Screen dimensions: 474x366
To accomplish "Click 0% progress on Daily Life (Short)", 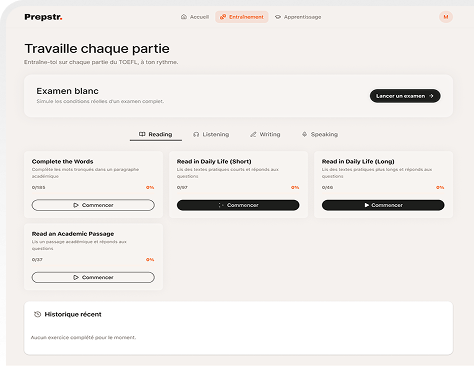I will click(x=295, y=187).
